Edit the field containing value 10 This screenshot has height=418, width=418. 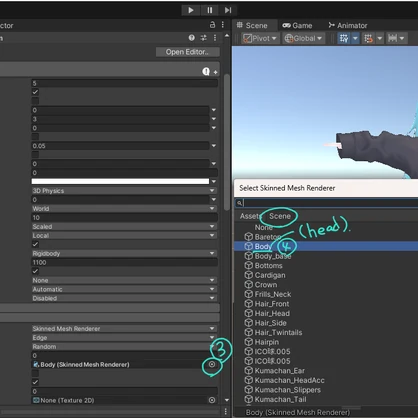[124, 218]
